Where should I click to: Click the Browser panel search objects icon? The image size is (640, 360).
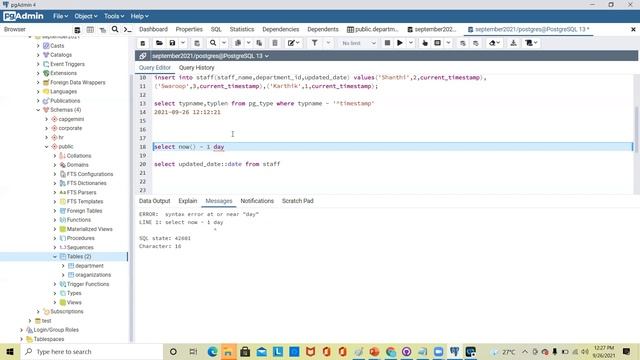tap(115, 29)
